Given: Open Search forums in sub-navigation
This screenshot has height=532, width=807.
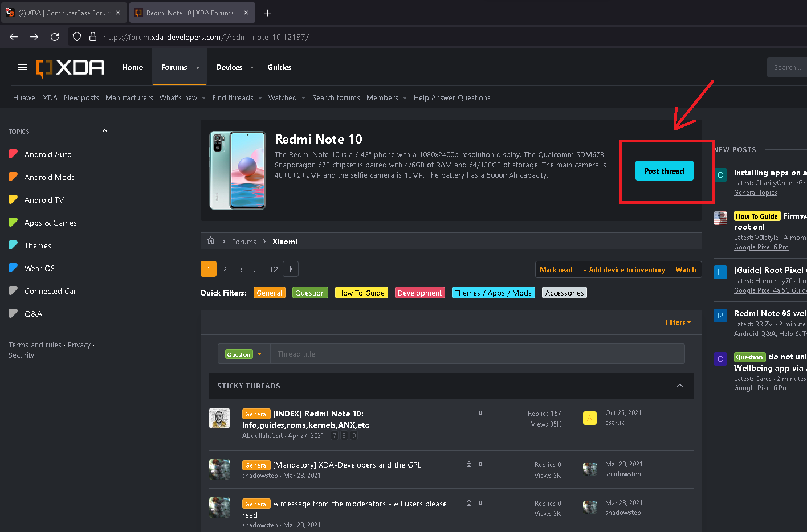Looking at the screenshot, I should [336, 98].
